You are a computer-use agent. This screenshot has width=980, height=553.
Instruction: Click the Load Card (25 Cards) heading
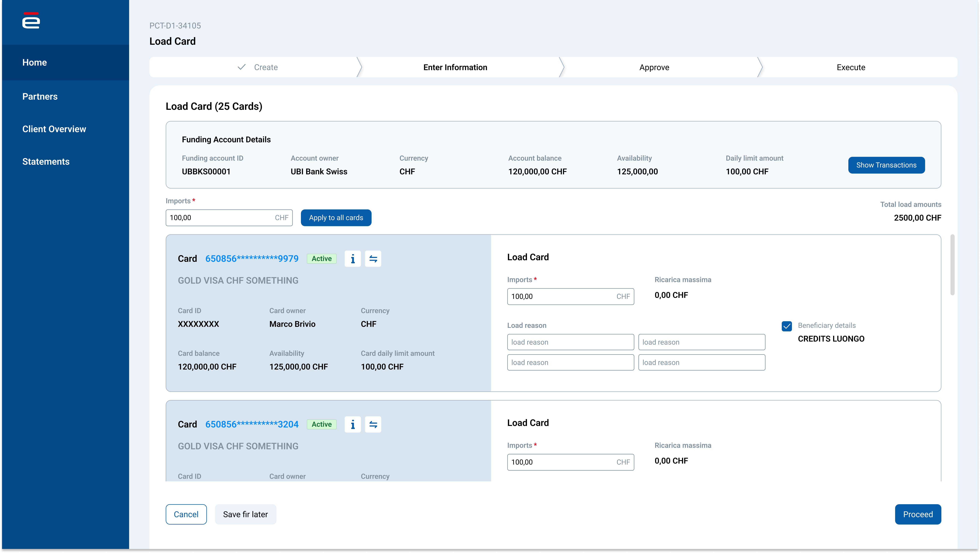214,107
